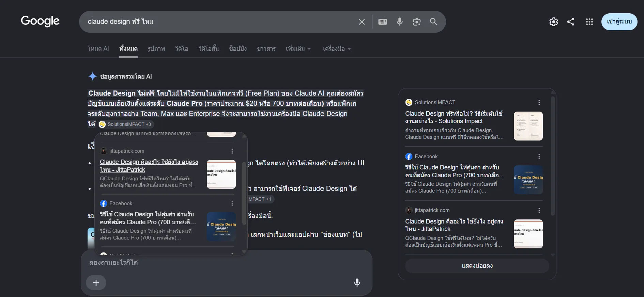The image size is (644, 297).
Task: Open more options for SolutionsIMPACT source card
Action: point(539,102)
